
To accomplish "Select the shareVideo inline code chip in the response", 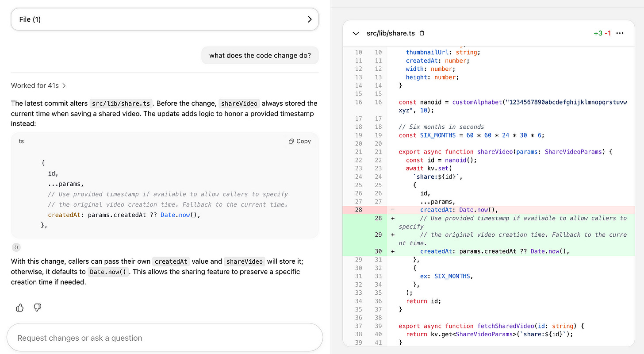I will pos(239,103).
